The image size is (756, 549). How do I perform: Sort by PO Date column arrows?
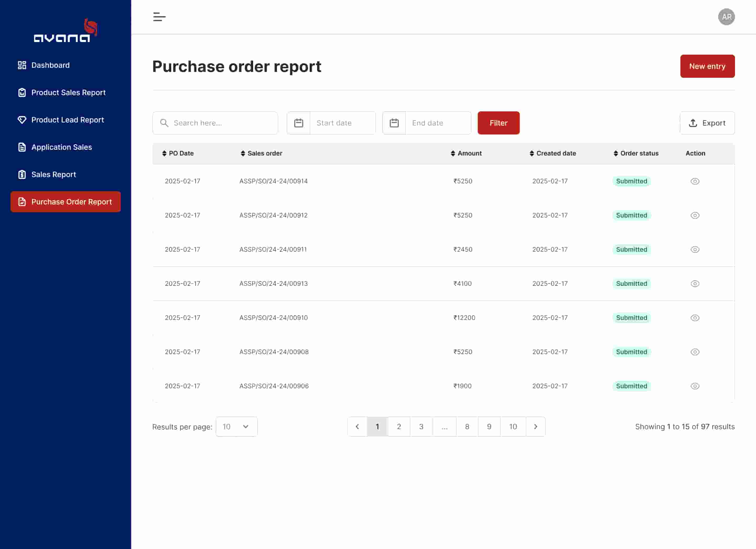click(x=164, y=153)
